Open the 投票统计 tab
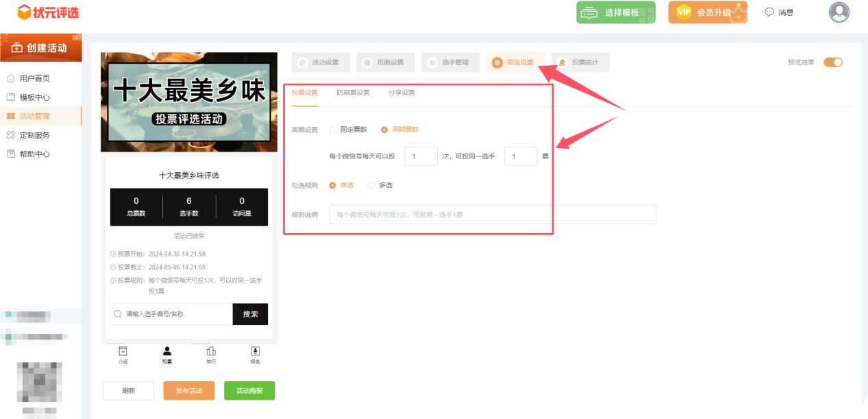The height and width of the screenshot is (419, 868). pos(580,62)
